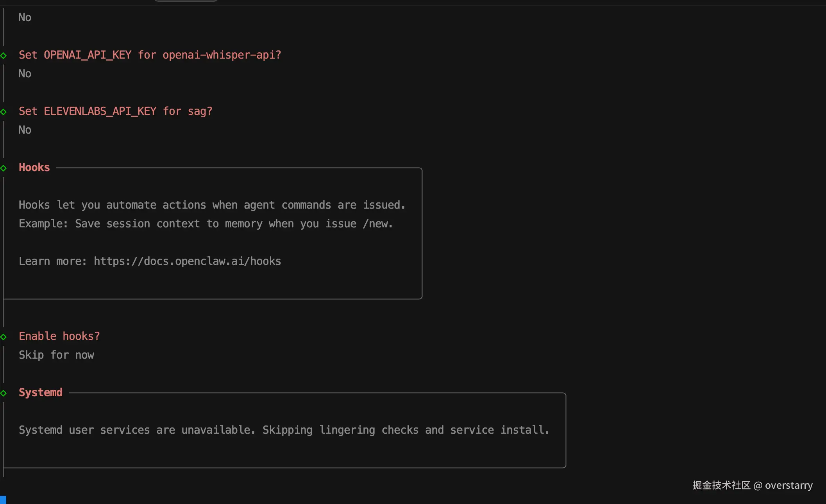Screen dimensions: 826x504
Task: Click the Systemd user services unavailable message
Action: click(x=284, y=430)
